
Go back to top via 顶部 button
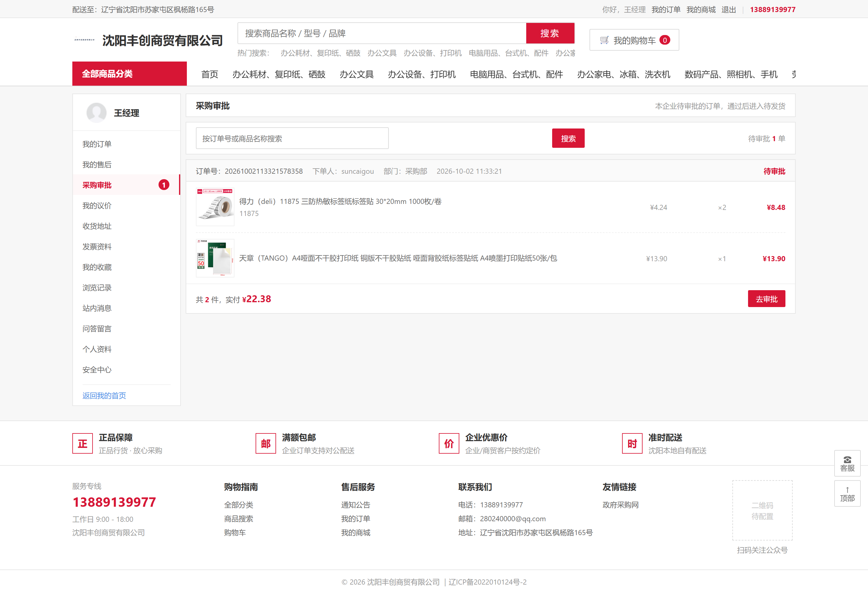pyautogui.click(x=847, y=494)
